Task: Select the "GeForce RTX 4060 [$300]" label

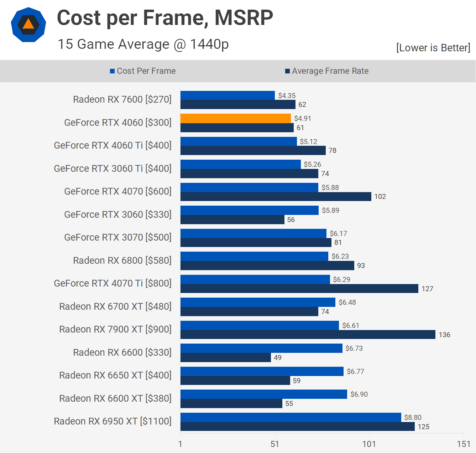Action: coord(118,123)
